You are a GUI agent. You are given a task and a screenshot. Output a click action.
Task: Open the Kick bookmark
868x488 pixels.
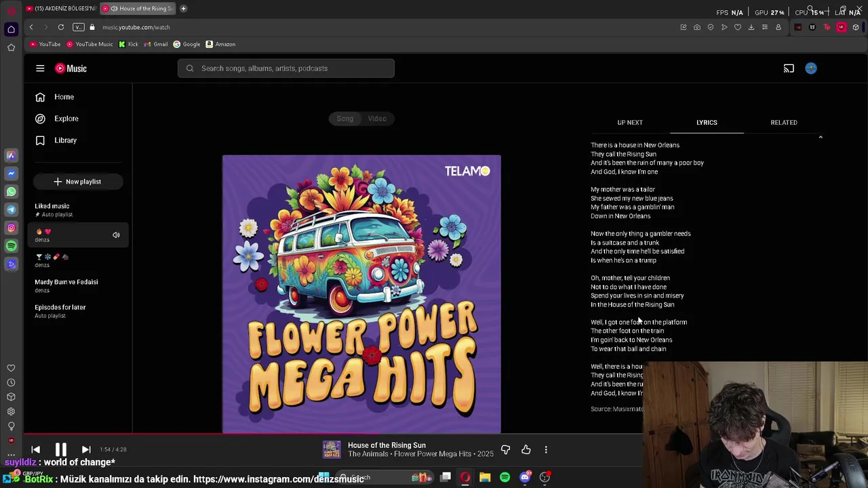(x=128, y=44)
